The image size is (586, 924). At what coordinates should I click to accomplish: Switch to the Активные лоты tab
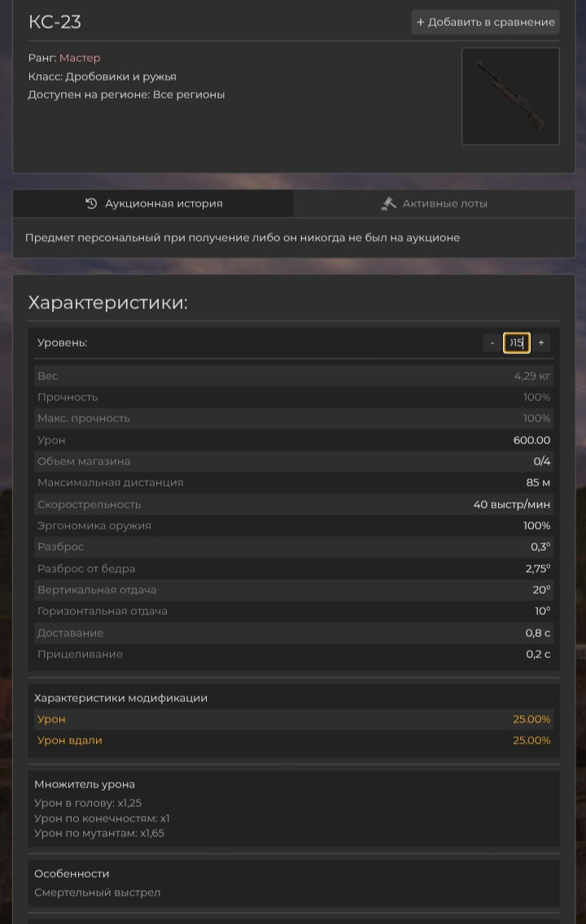[435, 203]
